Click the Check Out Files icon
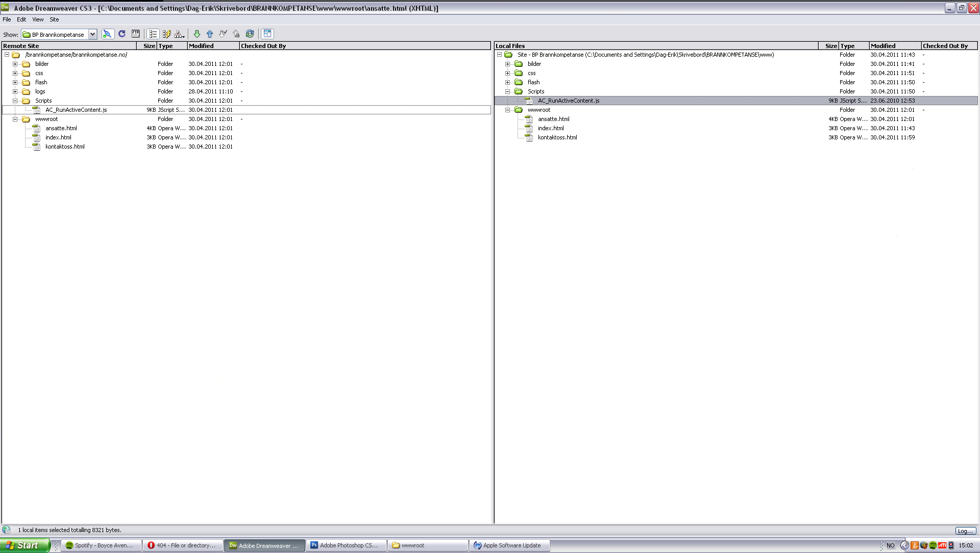 [x=223, y=34]
